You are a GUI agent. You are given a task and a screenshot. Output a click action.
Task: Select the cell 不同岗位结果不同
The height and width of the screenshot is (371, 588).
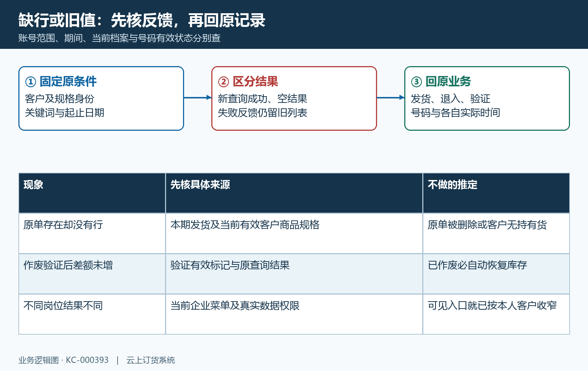click(92, 314)
